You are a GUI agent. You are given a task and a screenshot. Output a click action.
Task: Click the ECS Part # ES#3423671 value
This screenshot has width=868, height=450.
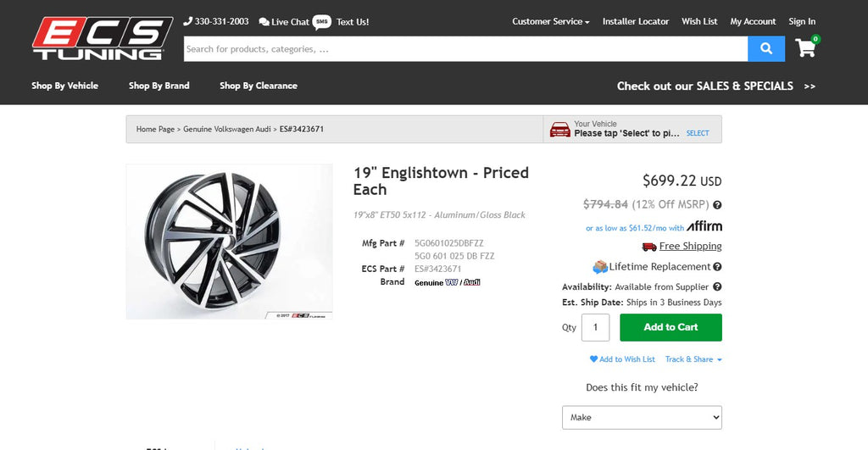(x=438, y=269)
